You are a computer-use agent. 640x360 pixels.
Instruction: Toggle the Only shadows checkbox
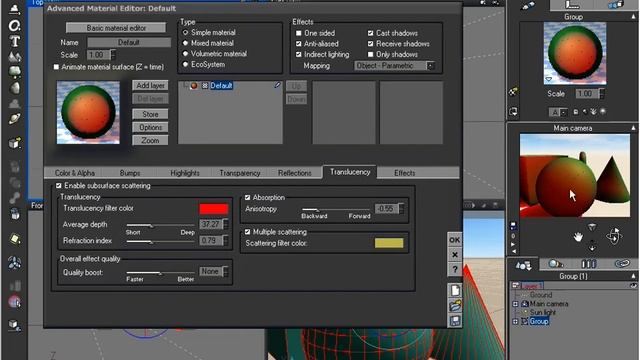coord(370,54)
